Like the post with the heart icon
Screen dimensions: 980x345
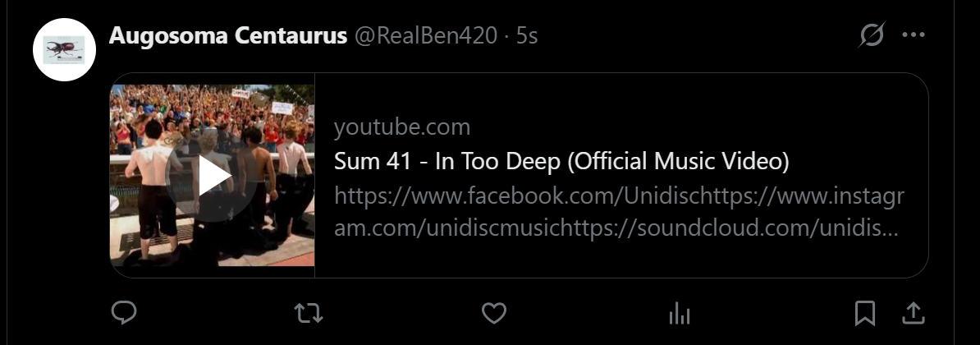pyautogui.click(x=493, y=313)
